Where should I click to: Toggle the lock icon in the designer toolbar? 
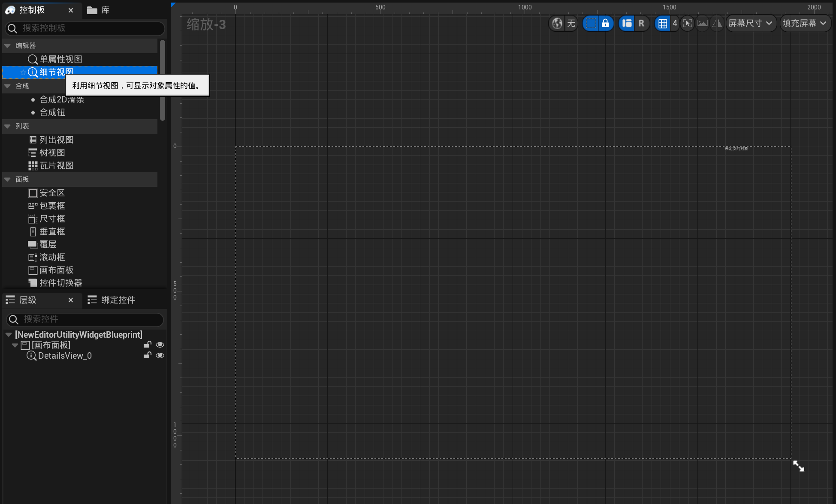coord(605,23)
